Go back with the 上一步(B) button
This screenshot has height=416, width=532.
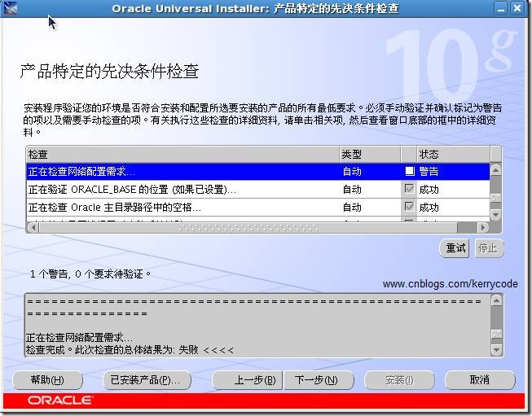[x=248, y=380]
